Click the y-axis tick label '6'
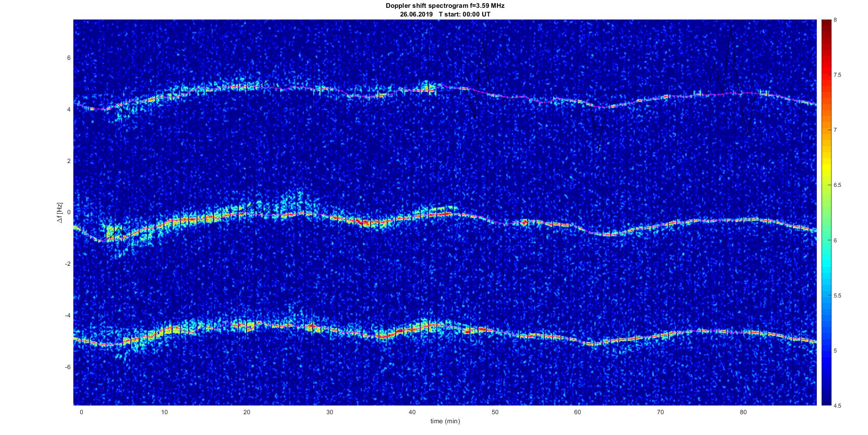This screenshot has width=868, height=435. click(69, 58)
